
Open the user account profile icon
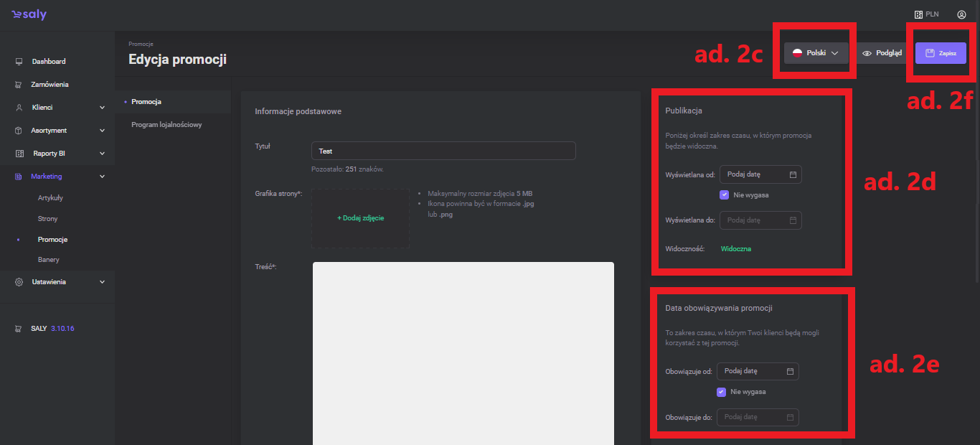[961, 14]
